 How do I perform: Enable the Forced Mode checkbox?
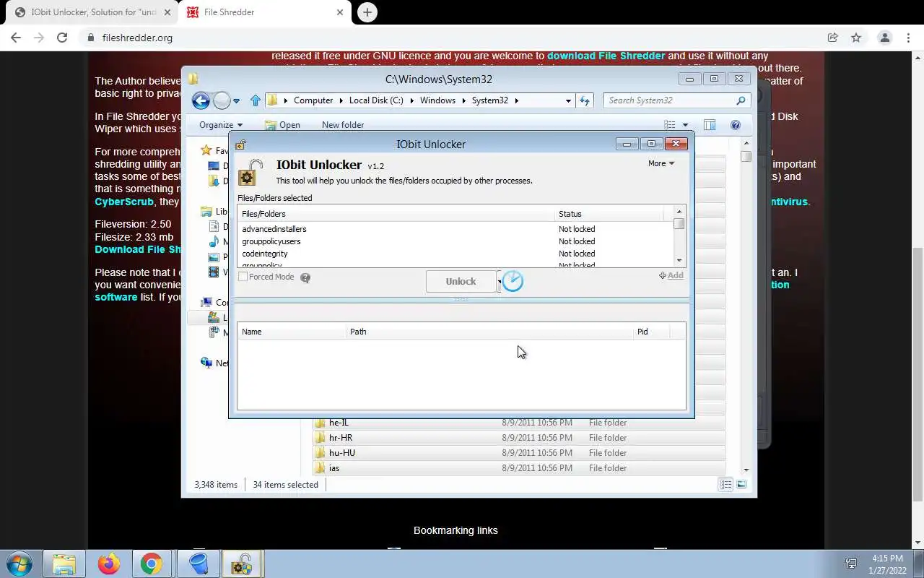coord(243,277)
